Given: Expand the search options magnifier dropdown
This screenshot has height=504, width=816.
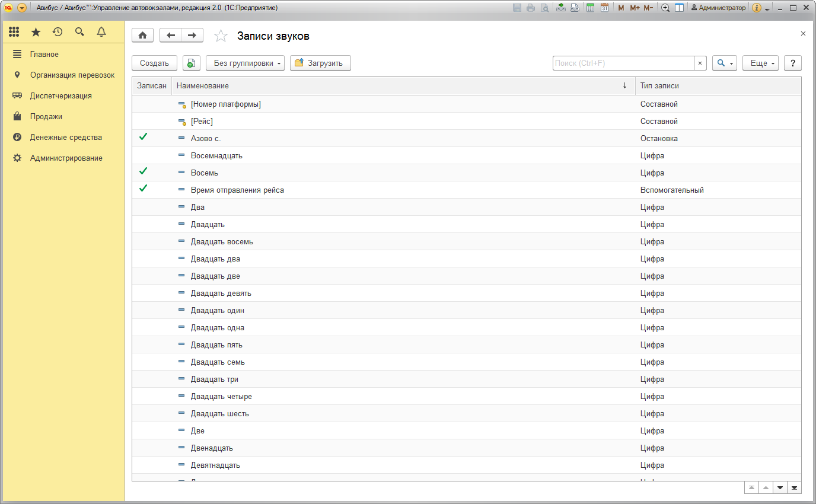Looking at the screenshot, I should [x=724, y=63].
